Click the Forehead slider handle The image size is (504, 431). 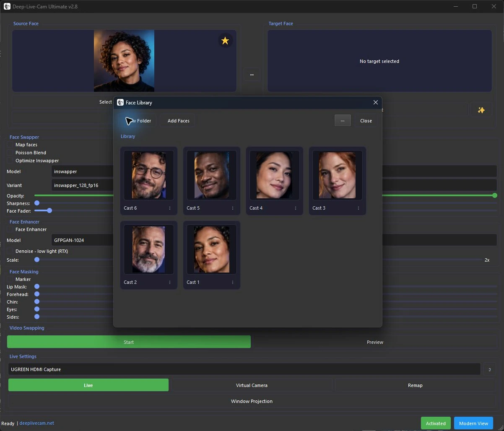[37, 294]
